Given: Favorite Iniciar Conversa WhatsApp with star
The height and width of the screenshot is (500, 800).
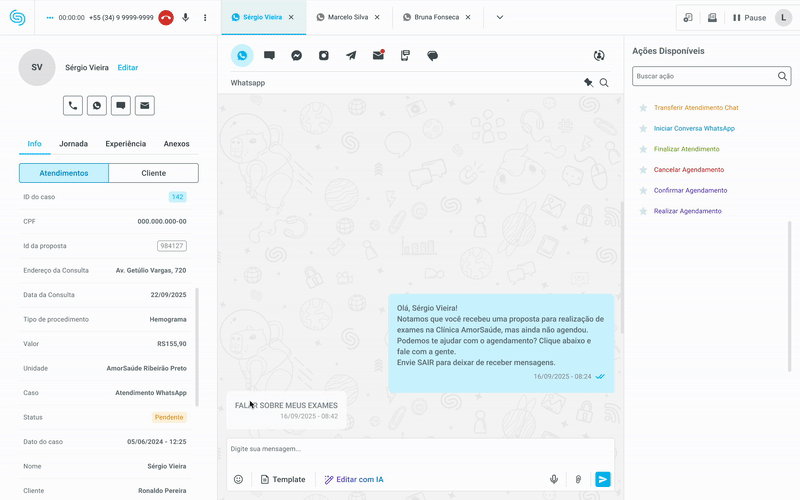Looking at the screenshot, I should click(643, 129).
